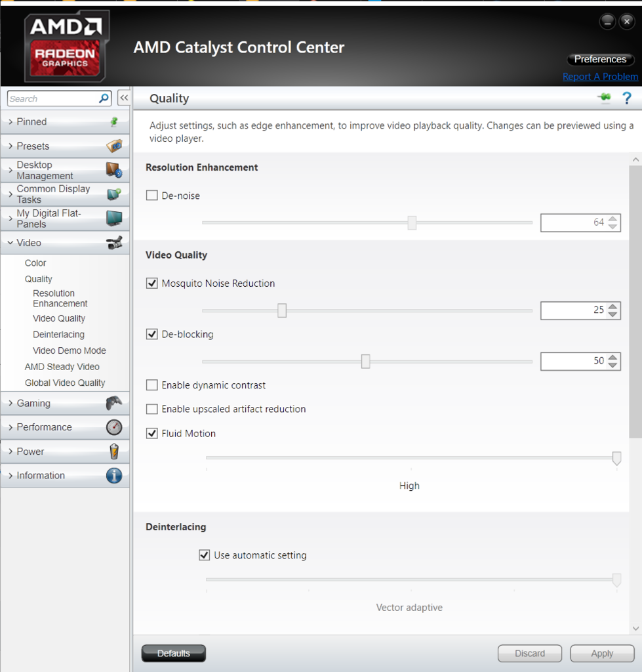642x672 pixels.
Task: Expand Desktop Management section
Action: coord(10,170)
